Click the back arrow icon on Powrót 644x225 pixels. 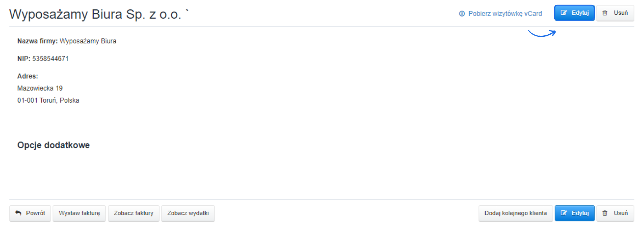click(18, 213)
